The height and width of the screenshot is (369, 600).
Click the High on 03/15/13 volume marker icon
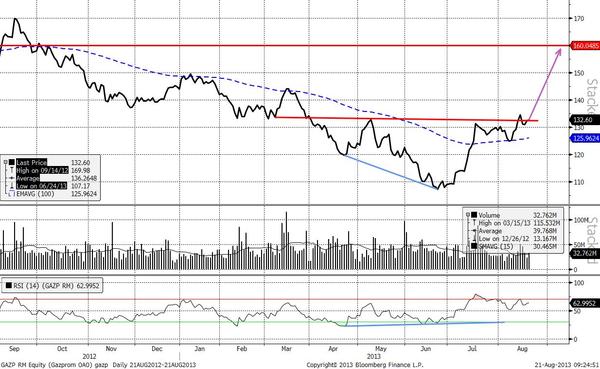coord(474,223)
